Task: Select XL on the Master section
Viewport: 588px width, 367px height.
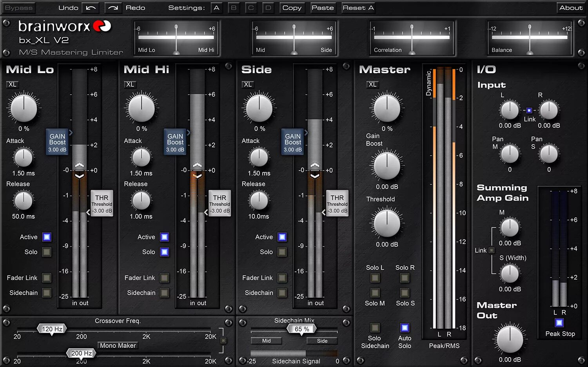Action: [x=372, y=84]
